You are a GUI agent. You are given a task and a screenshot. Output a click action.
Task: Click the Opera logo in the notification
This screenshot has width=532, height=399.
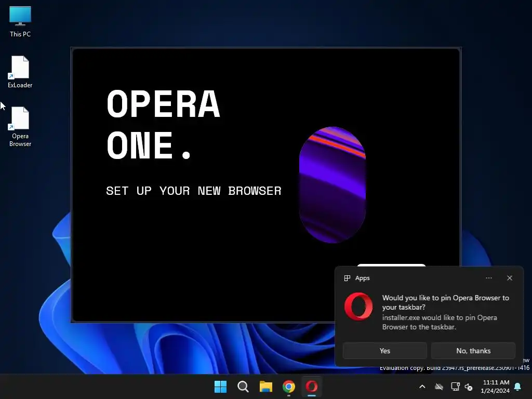click(358, 307)
